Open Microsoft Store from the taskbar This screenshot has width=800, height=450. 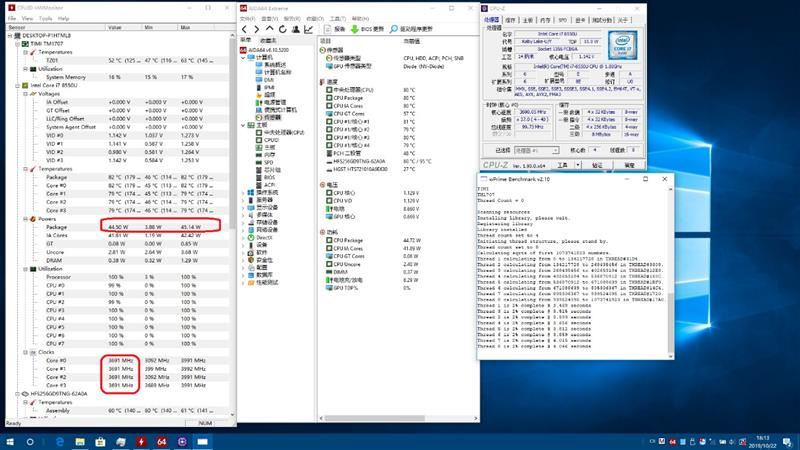[x=101, y=442]
